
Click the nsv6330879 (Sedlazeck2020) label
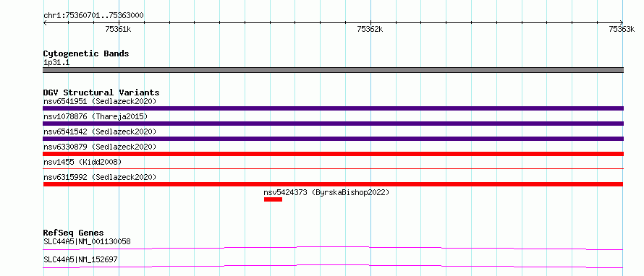100,147
